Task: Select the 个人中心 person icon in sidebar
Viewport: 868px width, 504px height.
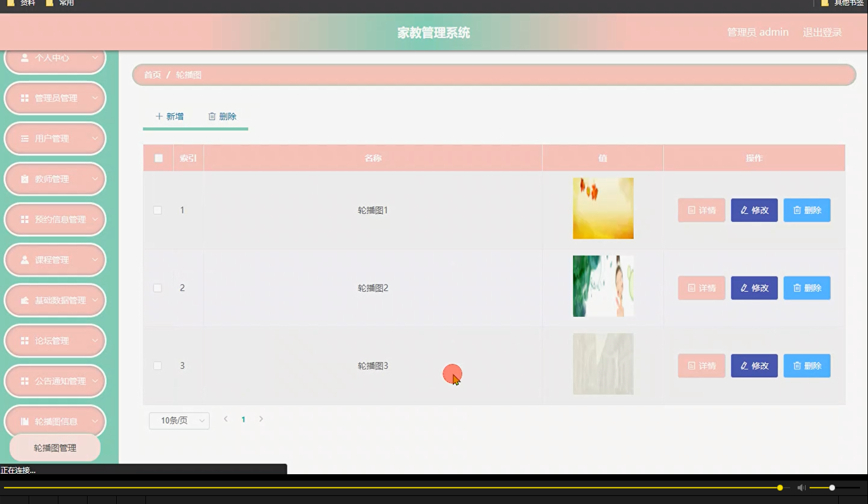Action: click(23, 58)
